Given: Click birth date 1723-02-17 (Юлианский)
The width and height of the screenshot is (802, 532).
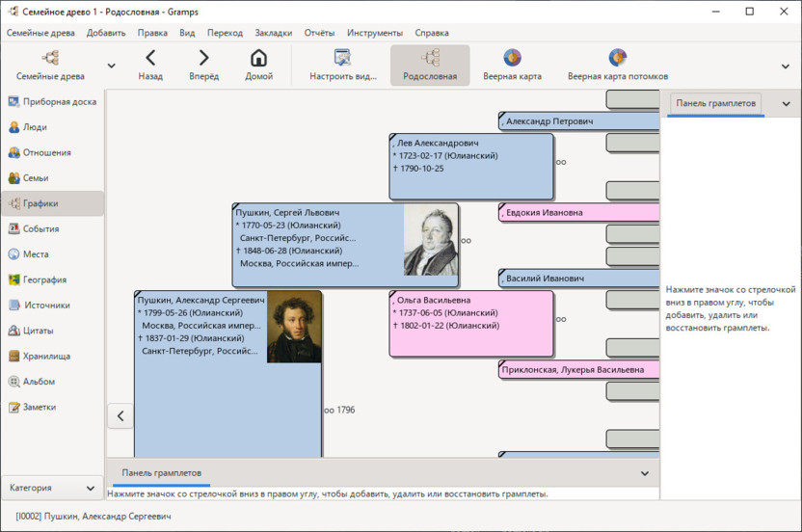Looking at the screenshot, I should click(x=445, y=155).
